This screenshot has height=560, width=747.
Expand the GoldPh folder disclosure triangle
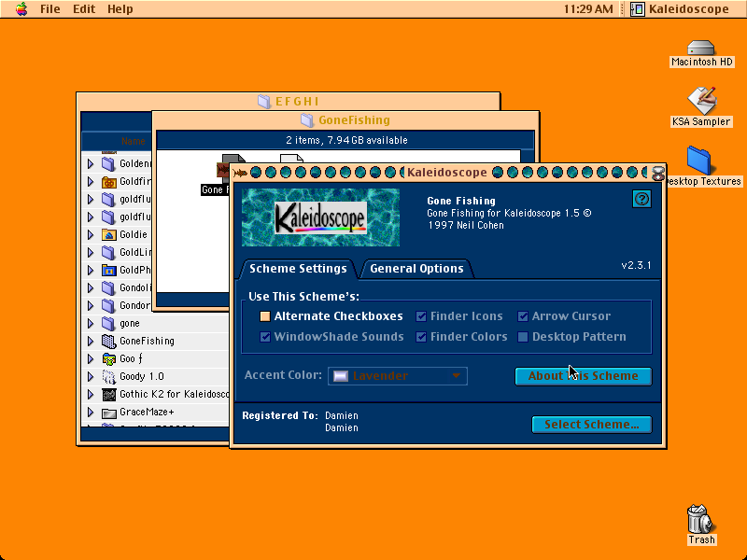(91, 270)
